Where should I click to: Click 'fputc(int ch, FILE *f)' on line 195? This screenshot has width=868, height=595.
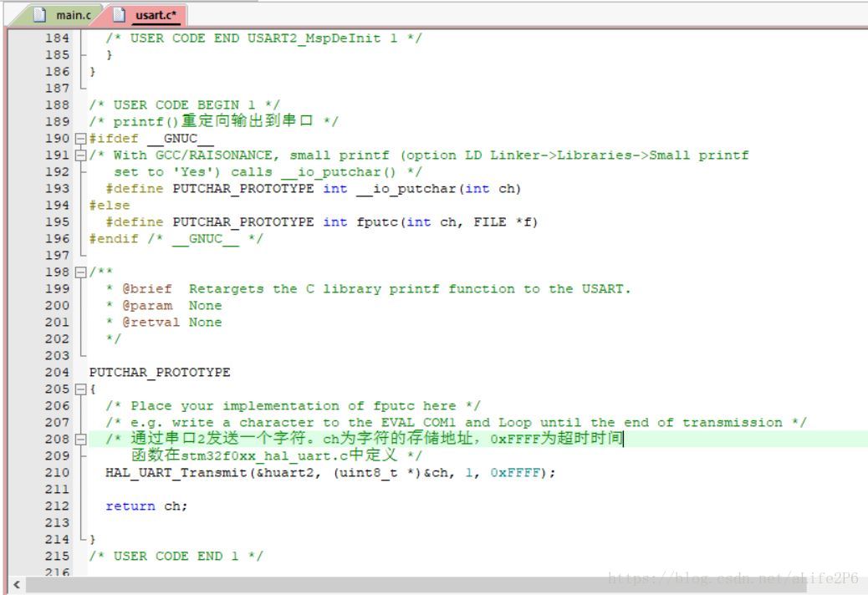[447, 221]
